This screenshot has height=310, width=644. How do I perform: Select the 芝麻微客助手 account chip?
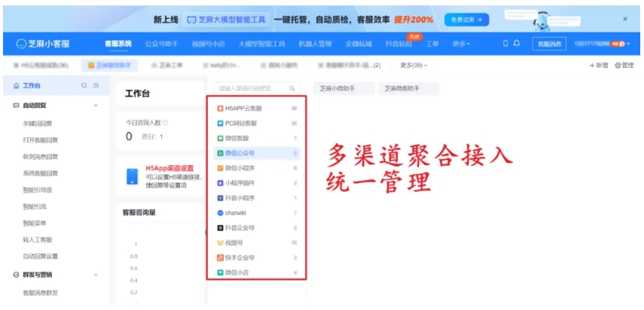pyautogui.click(x=408, y=88)
